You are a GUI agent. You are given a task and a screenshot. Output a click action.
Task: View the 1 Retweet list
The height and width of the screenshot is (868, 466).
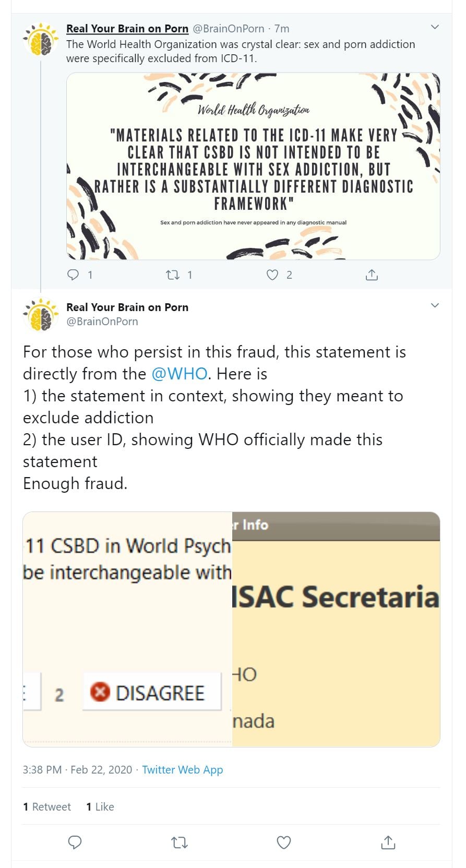47,806
